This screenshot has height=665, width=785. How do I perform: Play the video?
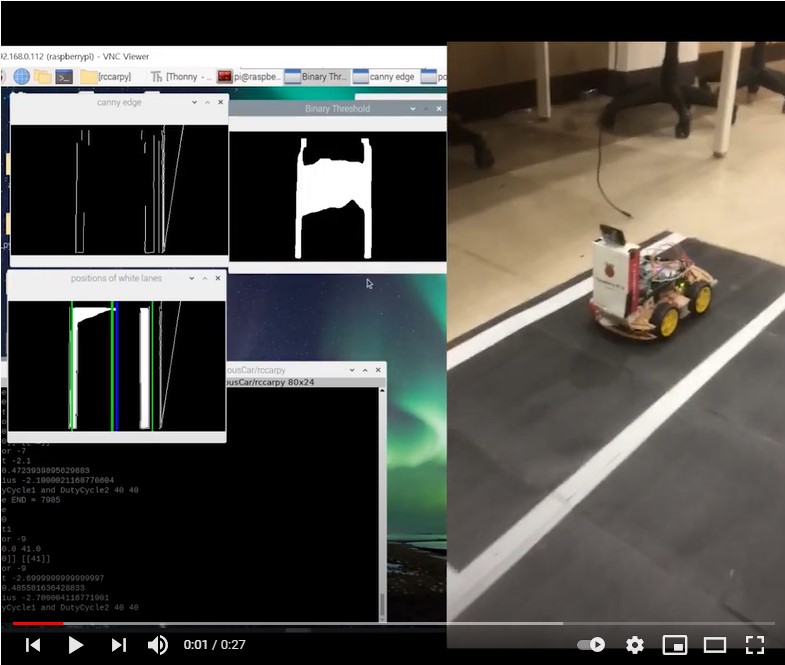click(76, 645)
